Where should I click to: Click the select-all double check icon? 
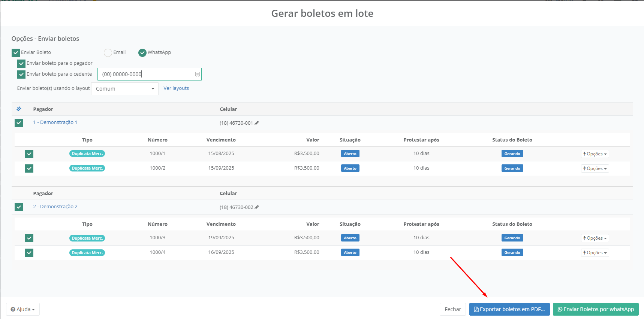tap(19, 109)
